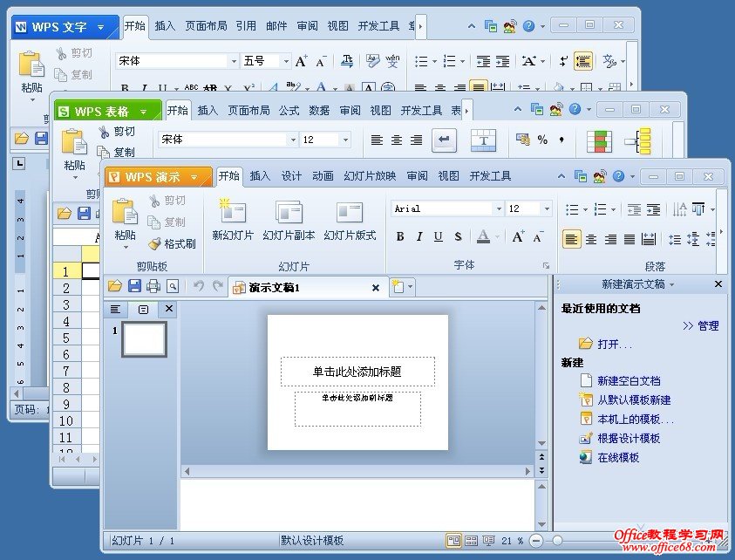Switch to slide sorter view in status bar
This screenshot has width=735, height=560.
pos(471,541)
